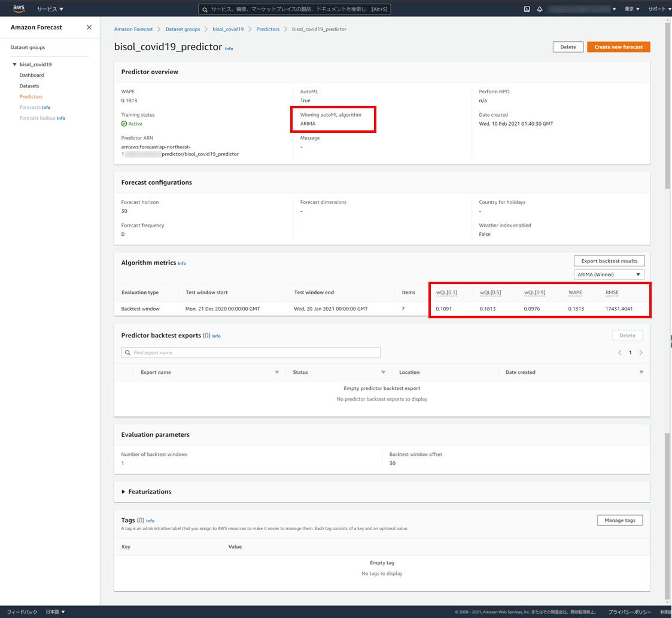This screenshot has width=672, height=618.
Task: Click Export backtest results button
Action: point(609,261)
